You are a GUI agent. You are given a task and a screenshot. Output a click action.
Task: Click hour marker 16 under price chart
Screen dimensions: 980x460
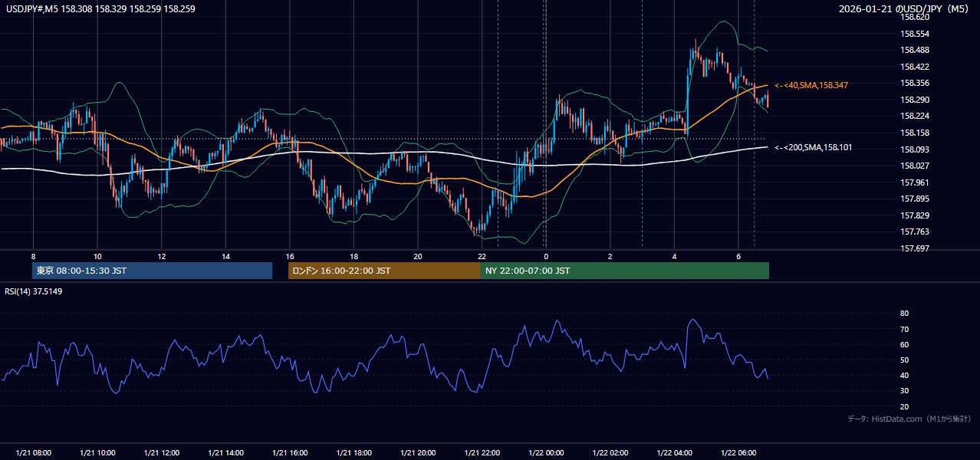coord(289,256)
